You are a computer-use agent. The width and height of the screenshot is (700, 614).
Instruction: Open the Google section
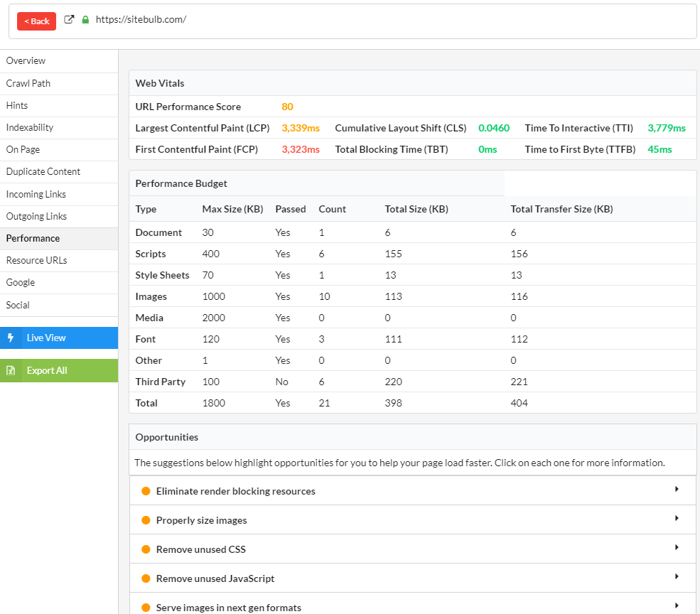59,282
